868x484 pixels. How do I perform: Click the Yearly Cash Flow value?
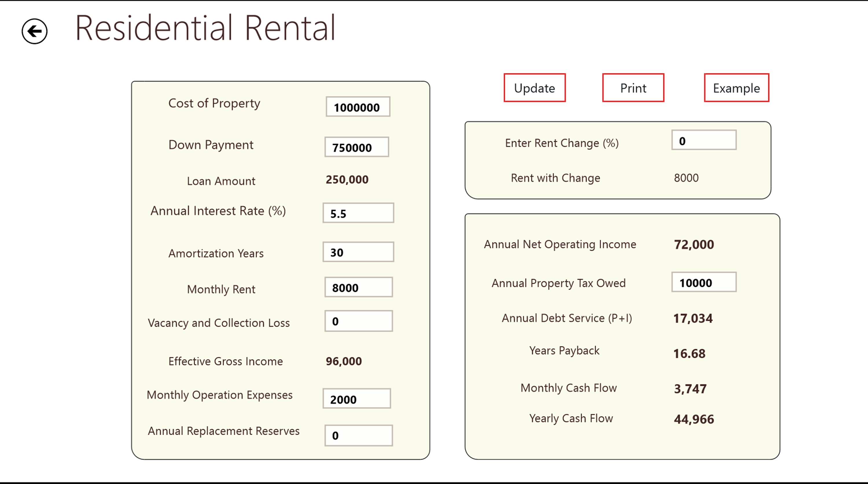[694, 419]
